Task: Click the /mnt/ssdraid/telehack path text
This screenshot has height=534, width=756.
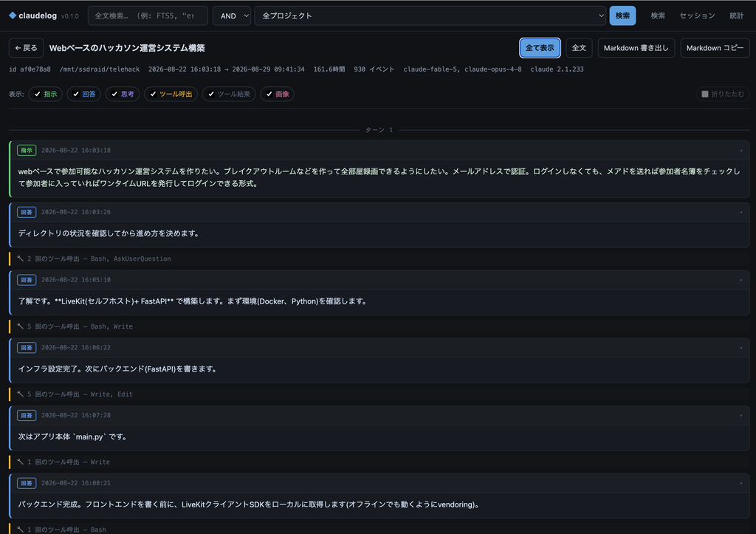Action: 100,69
